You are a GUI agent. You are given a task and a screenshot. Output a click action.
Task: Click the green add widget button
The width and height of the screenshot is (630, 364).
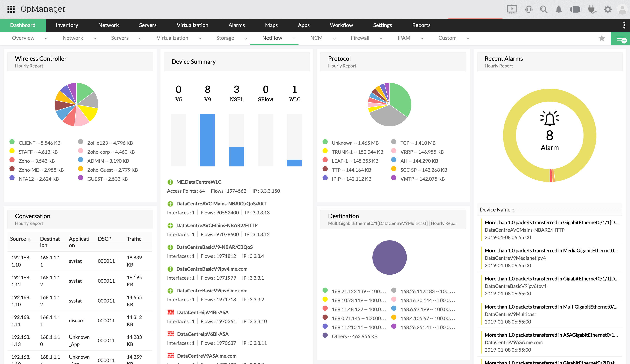tap(621, 38)
